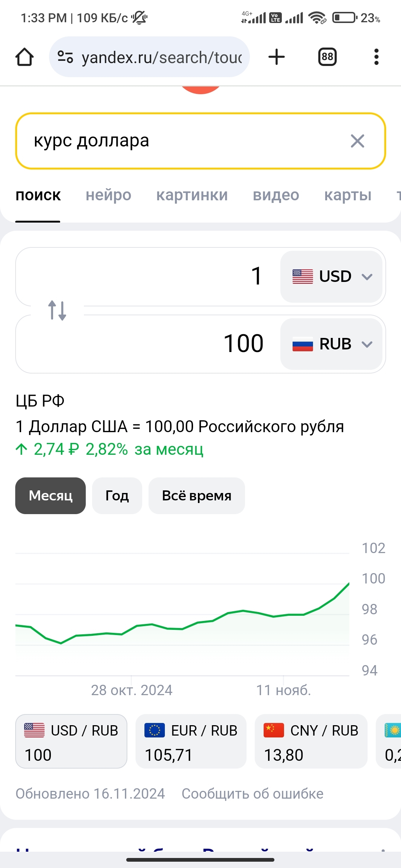Open the browser three-dot menu
401x868 pixels.
[x=376, y=57]
